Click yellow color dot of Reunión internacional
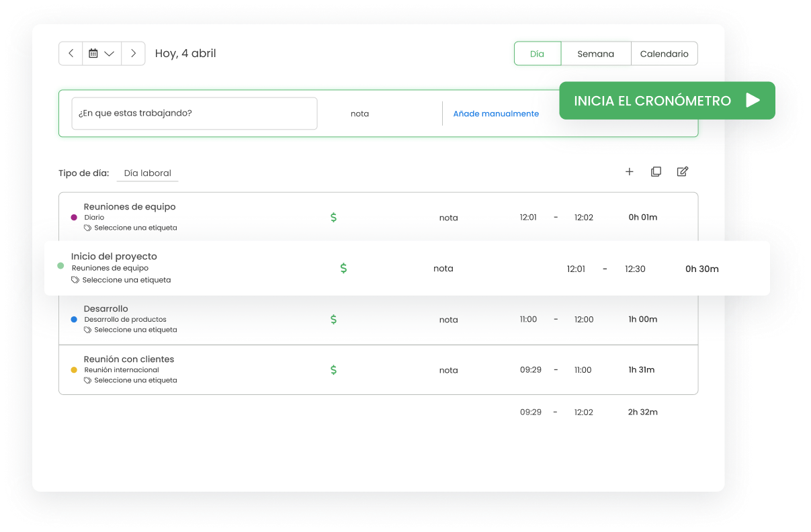This screenshot has height=532, width=811. 74,370
